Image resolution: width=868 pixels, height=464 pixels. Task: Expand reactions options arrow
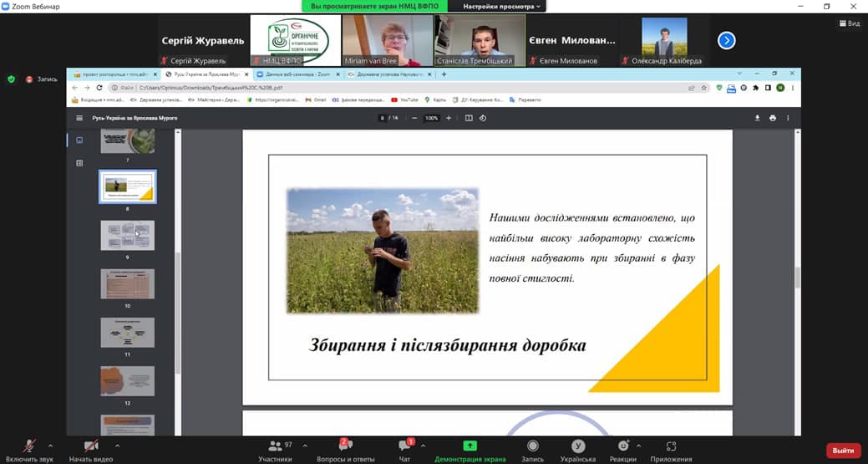(638, 445)
